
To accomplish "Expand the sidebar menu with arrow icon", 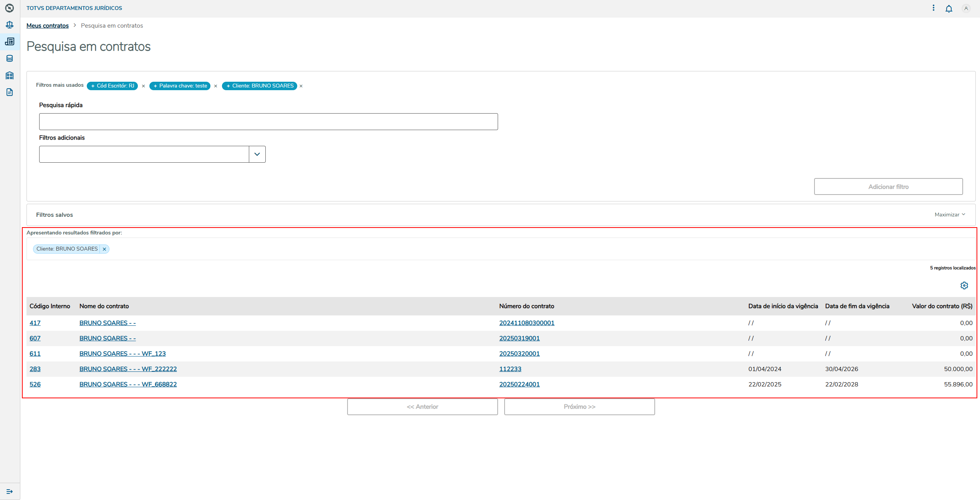I will [10, 492].
